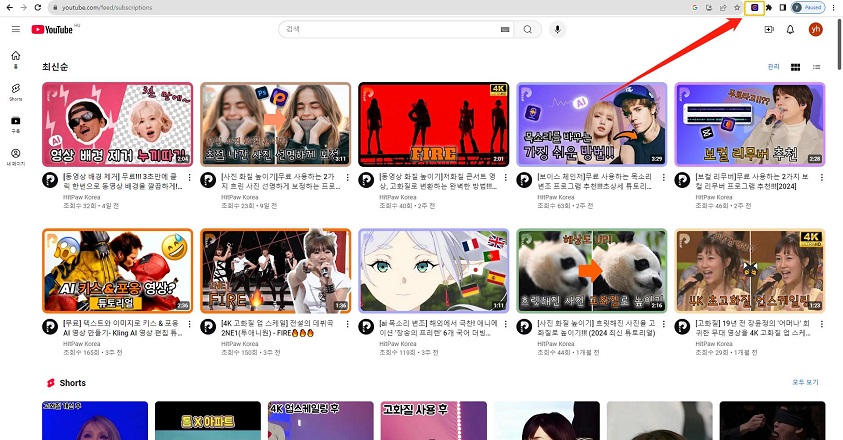Open the yh account avatar menu

click(816, 30)
